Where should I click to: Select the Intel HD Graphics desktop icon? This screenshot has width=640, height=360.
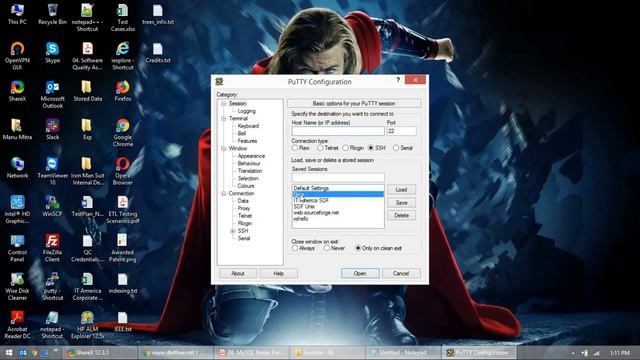coord(17,209)
